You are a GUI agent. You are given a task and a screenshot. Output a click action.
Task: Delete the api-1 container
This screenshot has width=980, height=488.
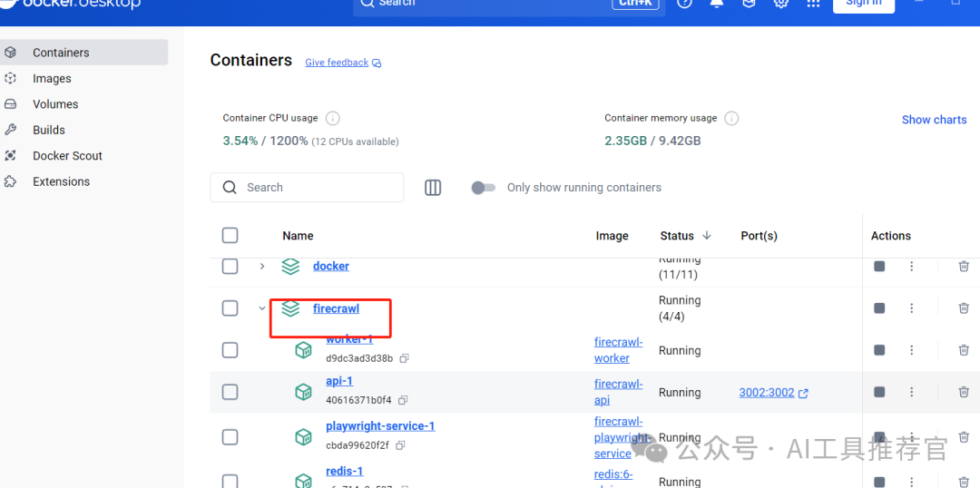(x=964, y=392)
